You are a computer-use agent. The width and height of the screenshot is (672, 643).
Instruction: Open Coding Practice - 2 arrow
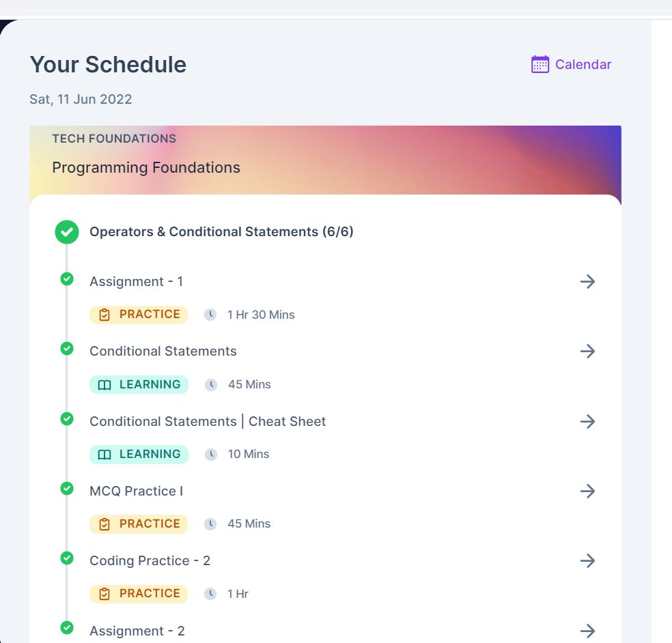tap(587, 561)
